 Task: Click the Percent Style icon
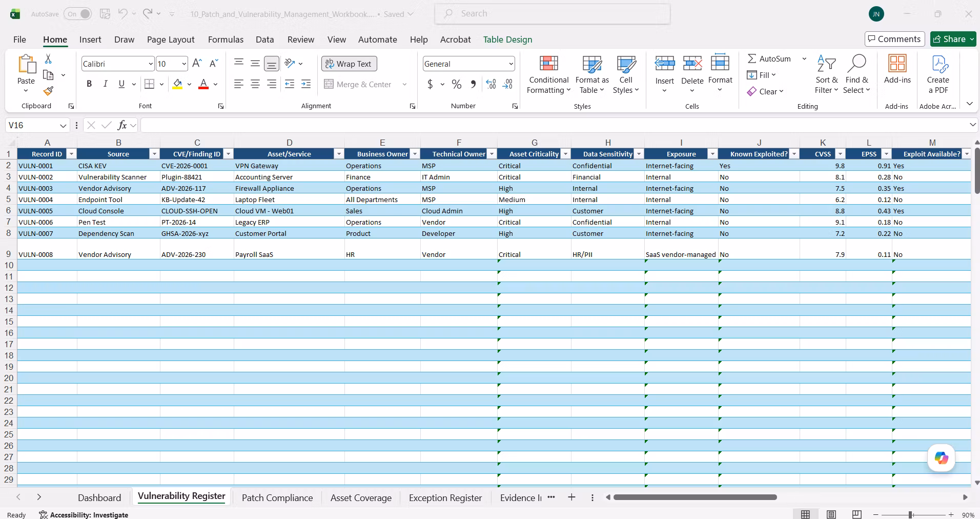click(457, 85)
